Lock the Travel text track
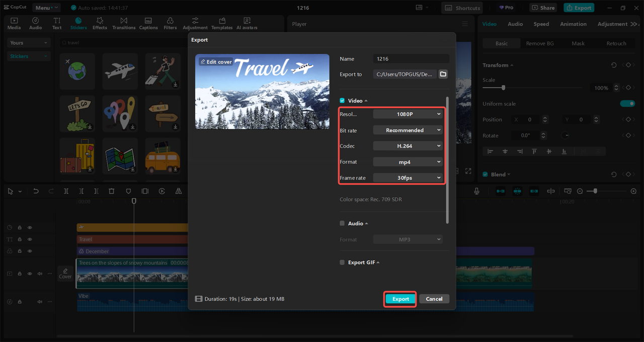Image resolution: width=644 pixels, height=342 pixels. [20, 239]
